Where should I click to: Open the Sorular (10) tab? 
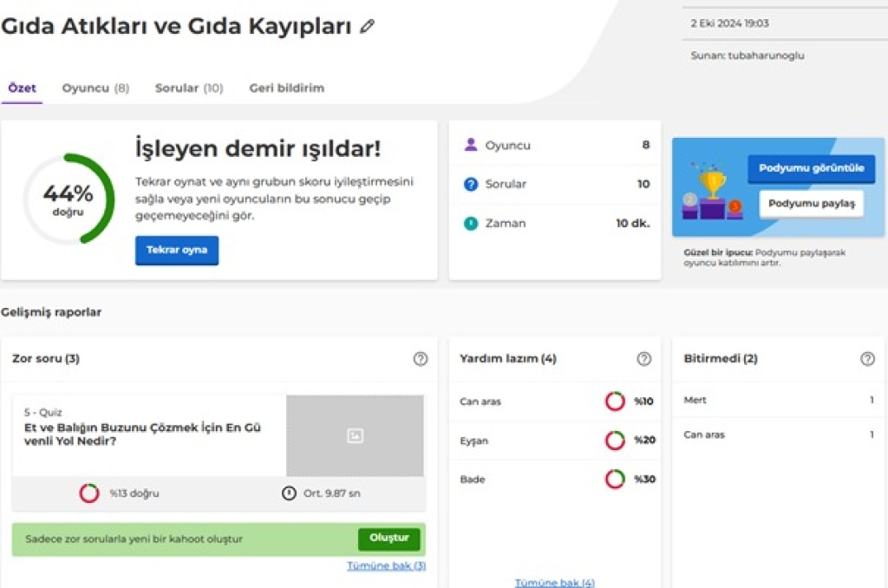189,88
